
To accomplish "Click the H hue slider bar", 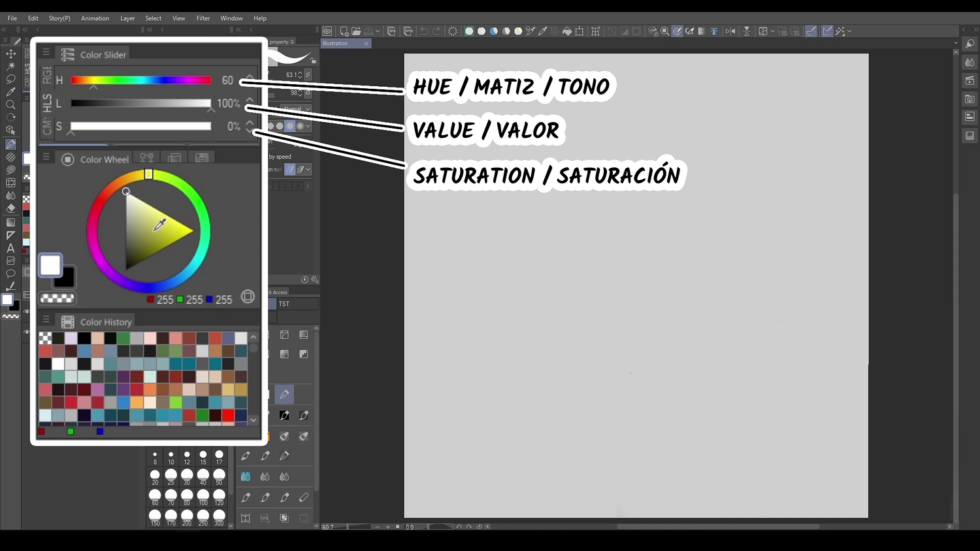I will [x=140, y=80].
